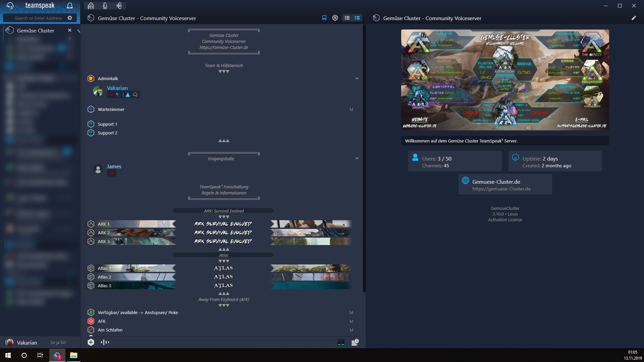Open voice activity waveform icon
This screenshot has width=644, height=362.
(105, 342)
